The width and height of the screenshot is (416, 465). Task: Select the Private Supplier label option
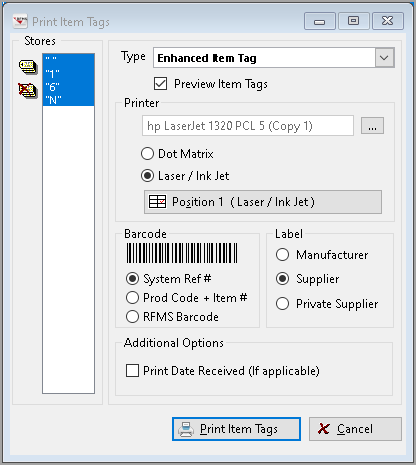[282, 304]
